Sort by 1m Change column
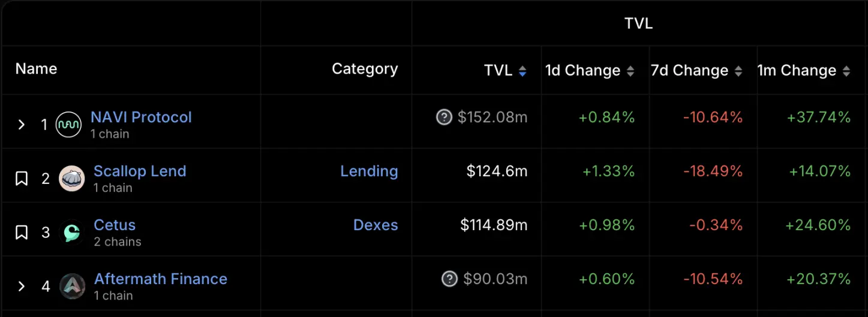Screen dimensions: 868x317 coord(846,71)
